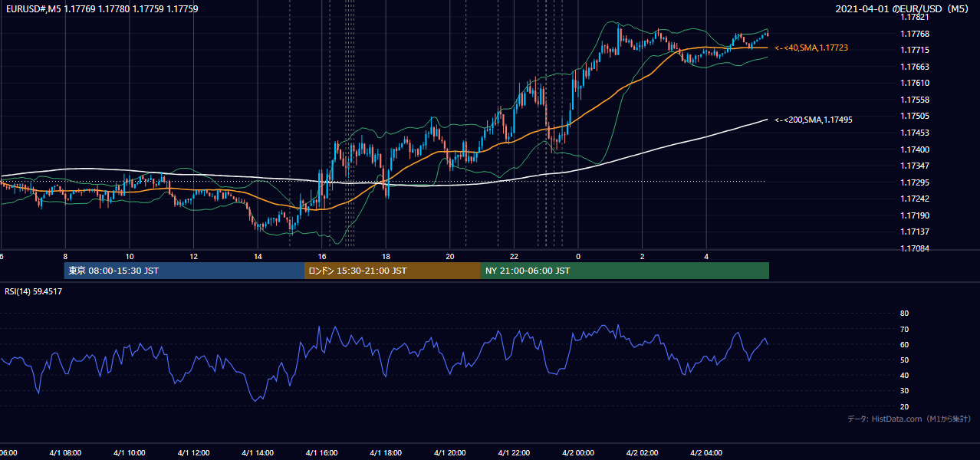Click the NY 21:00-06:00 JST session bar
The height and width of the screenshot is (460, 980).
[x=625, y=271]
